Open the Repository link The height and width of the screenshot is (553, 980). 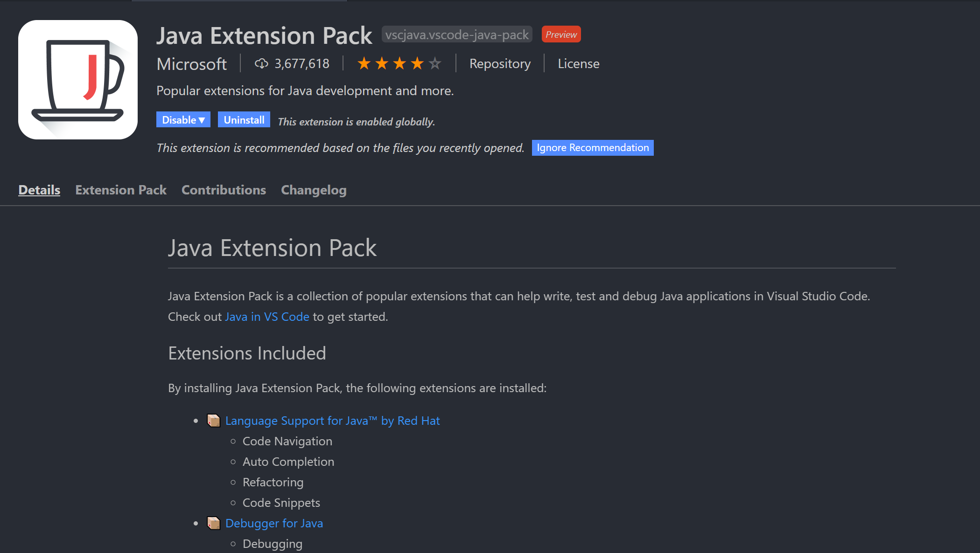click(500, 63)
